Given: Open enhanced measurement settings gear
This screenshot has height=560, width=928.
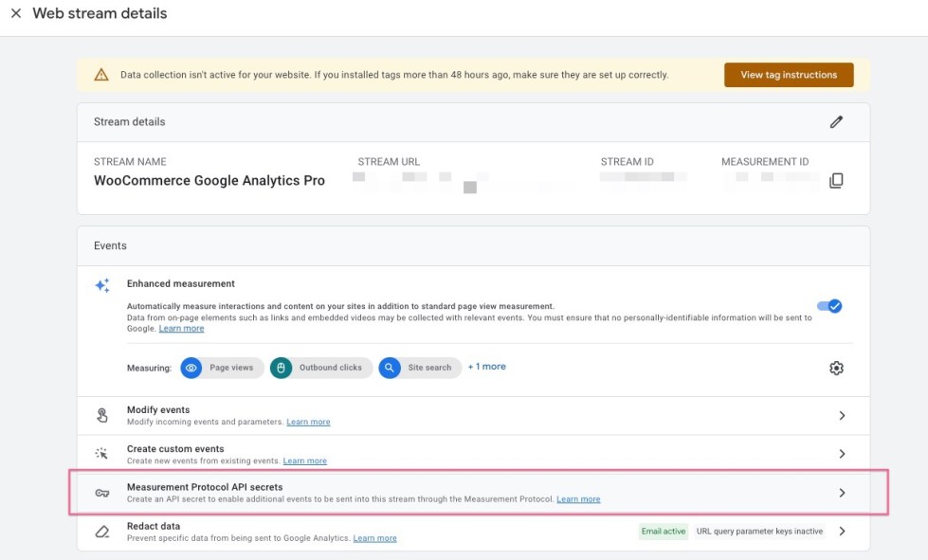Looking at the screenshot, I should pyautogui.click(x=836, y=368).
